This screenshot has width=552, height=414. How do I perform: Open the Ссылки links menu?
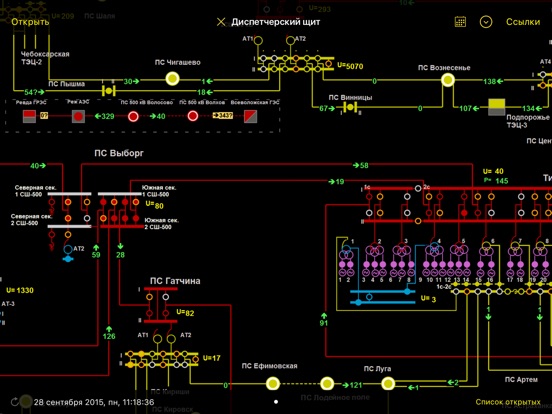pos(523,22)
